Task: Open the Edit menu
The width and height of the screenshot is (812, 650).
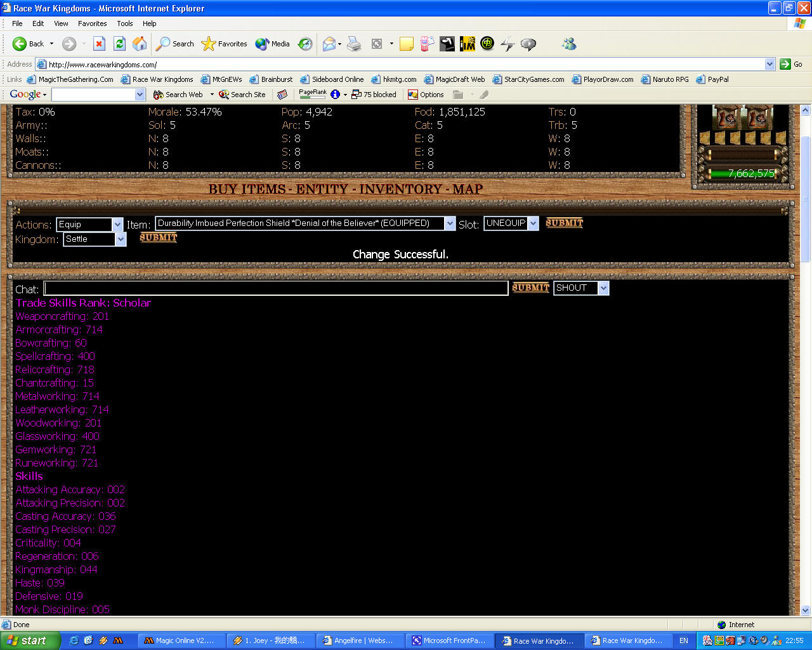Action: click(38, 23)
